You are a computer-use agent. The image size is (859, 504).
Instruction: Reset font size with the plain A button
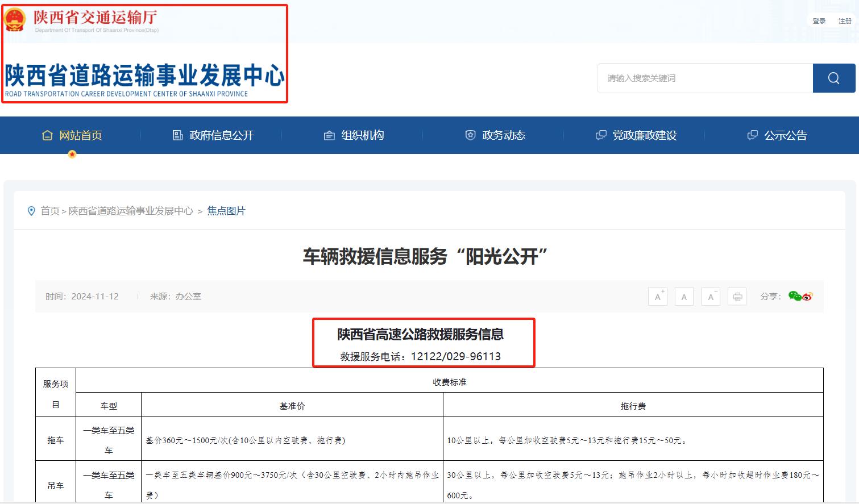click(684, 296)
